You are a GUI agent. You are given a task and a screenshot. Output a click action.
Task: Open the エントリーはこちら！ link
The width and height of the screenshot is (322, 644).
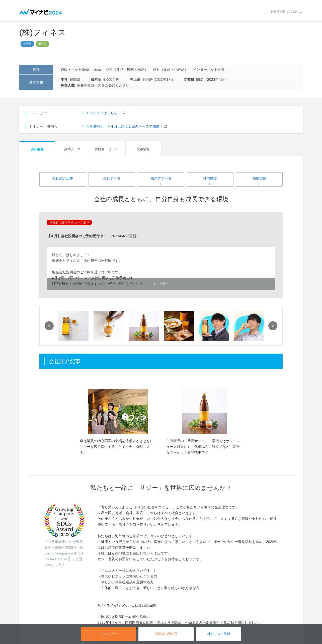pos(103,113)
